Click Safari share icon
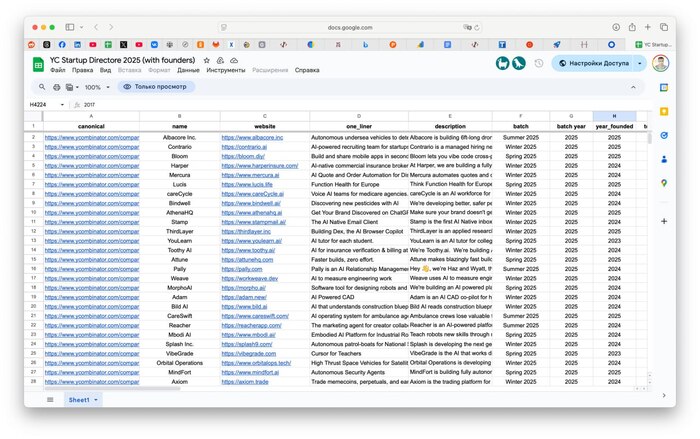Screen dimensions: 700x439 click(x=632, y=27)
